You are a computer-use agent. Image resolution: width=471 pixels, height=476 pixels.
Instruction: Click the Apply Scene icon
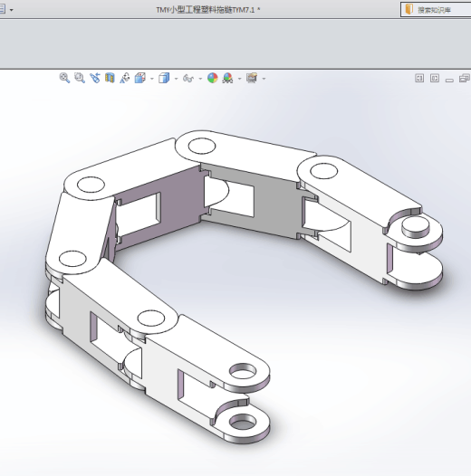pos(228,78)
